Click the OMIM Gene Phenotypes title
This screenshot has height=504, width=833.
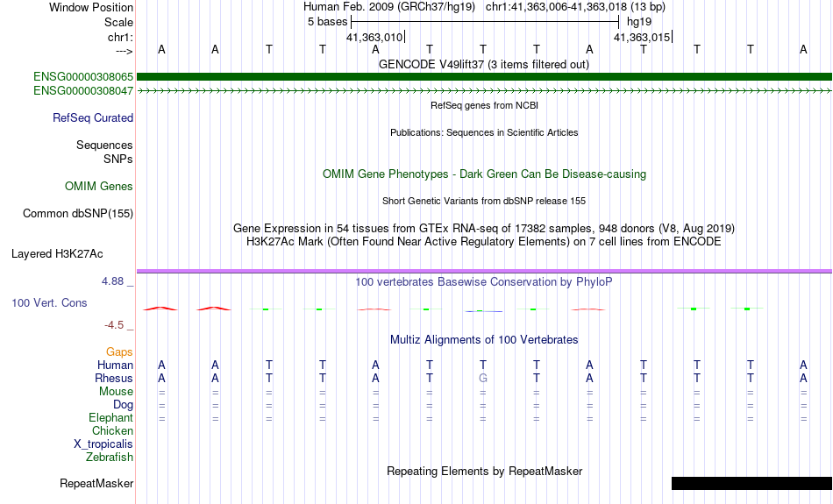pyautogui.click(x=485, y=174)
